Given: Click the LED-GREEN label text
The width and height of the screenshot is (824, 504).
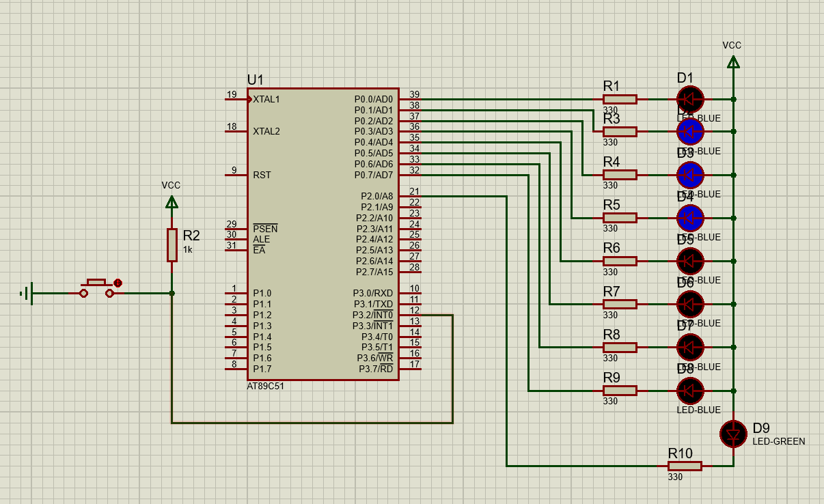Looking at the screenshot, I should (778, 442).
